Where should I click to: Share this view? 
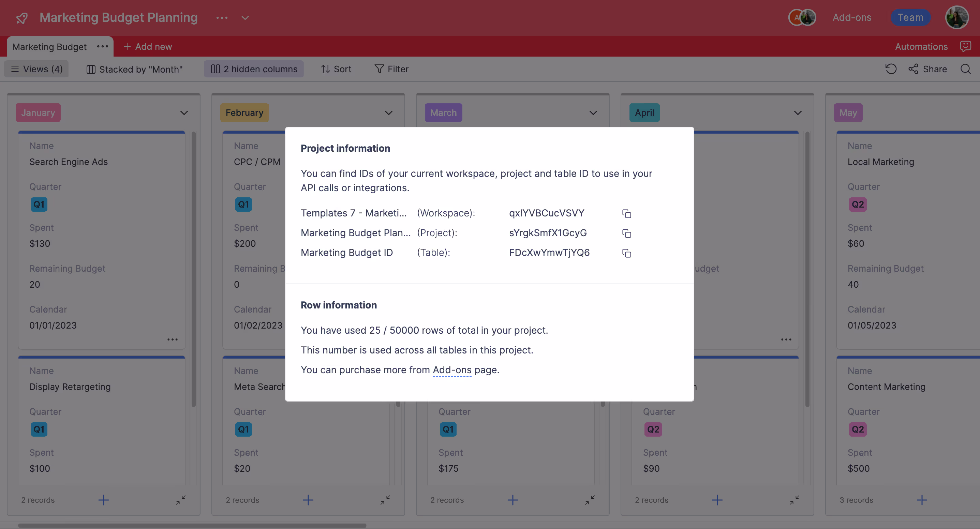(927, 69)
